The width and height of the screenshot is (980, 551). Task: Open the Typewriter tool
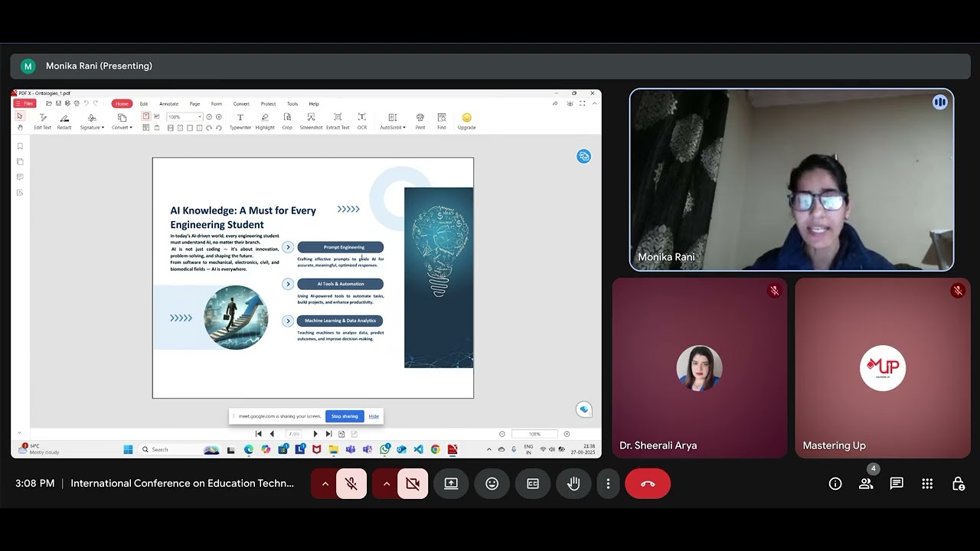(x=240, y=121)
